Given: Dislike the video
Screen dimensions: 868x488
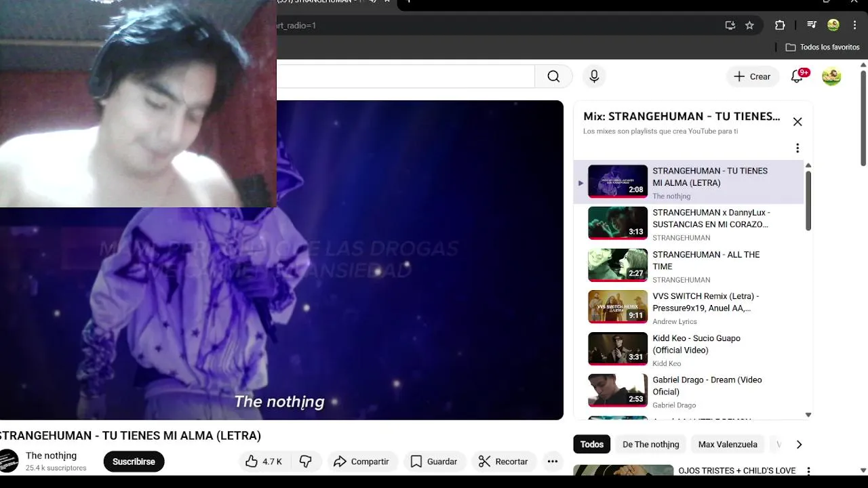Looking at the screenshot, I should 306,462.
